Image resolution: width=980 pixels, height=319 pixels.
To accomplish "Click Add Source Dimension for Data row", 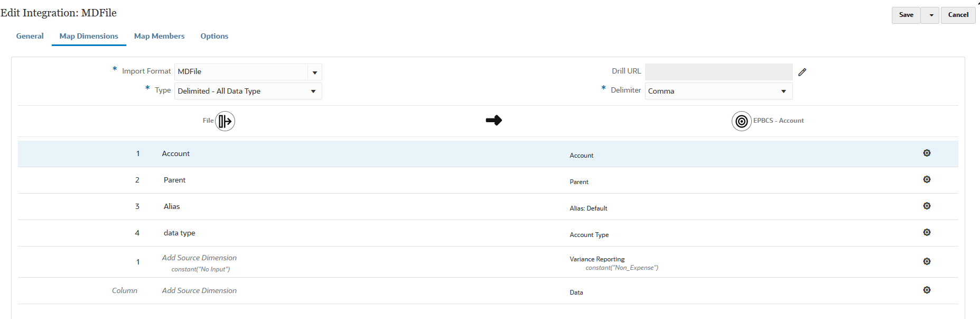I will tap(199, 290).
